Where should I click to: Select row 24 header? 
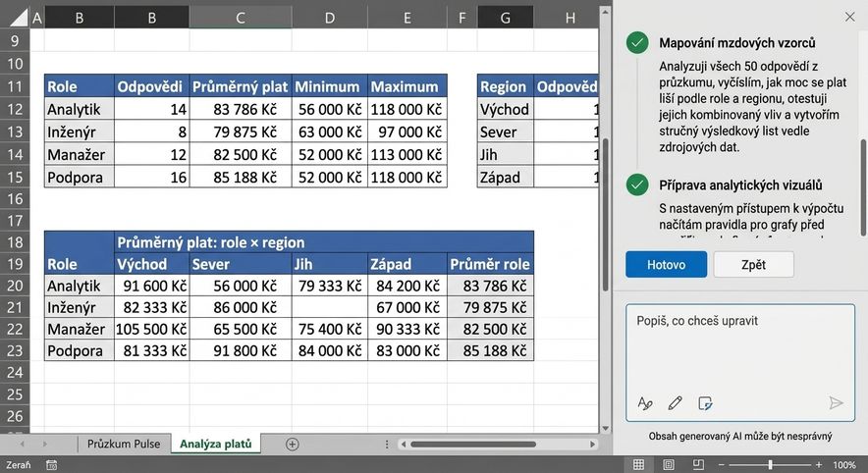tap(15, 372)
